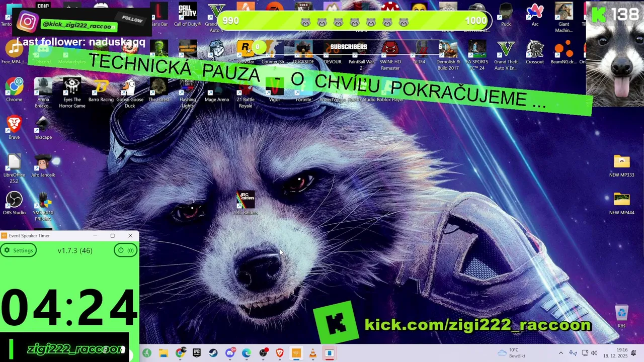Screen dimensions: 644x362
Task: Open Epic Games Launcher from taskbar
Action: (x=196, y=353)
